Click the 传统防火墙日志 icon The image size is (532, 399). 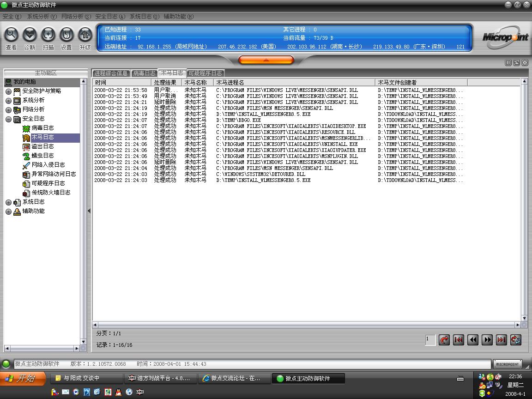pos(26,193)
